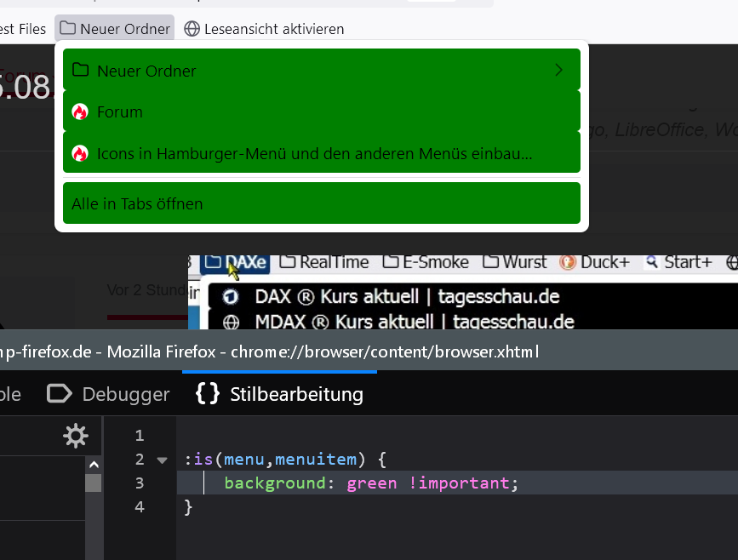Click the folder icon in Neuer Ordner submenu
The image size is (738, 560).
coord(81,71)
